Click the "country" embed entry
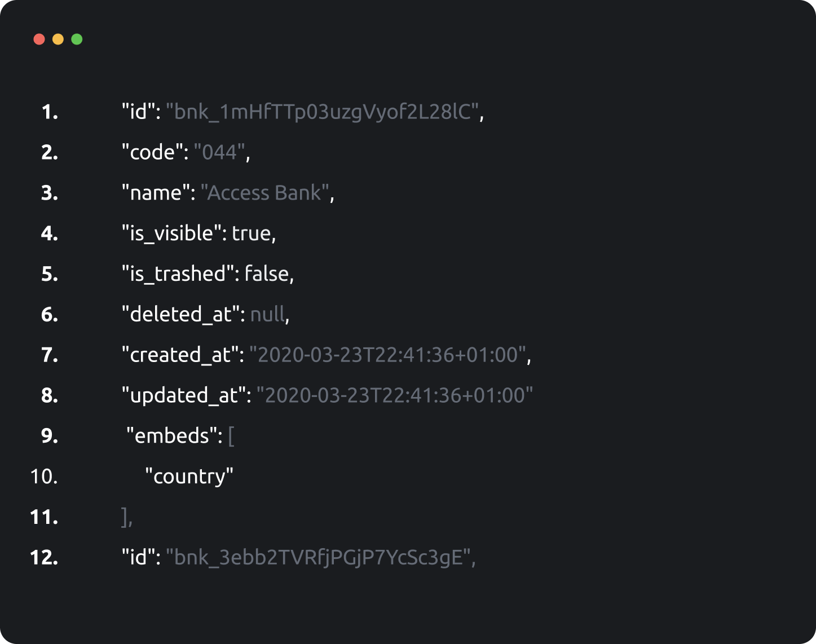816x644 pixels. (x=189, y=477)
